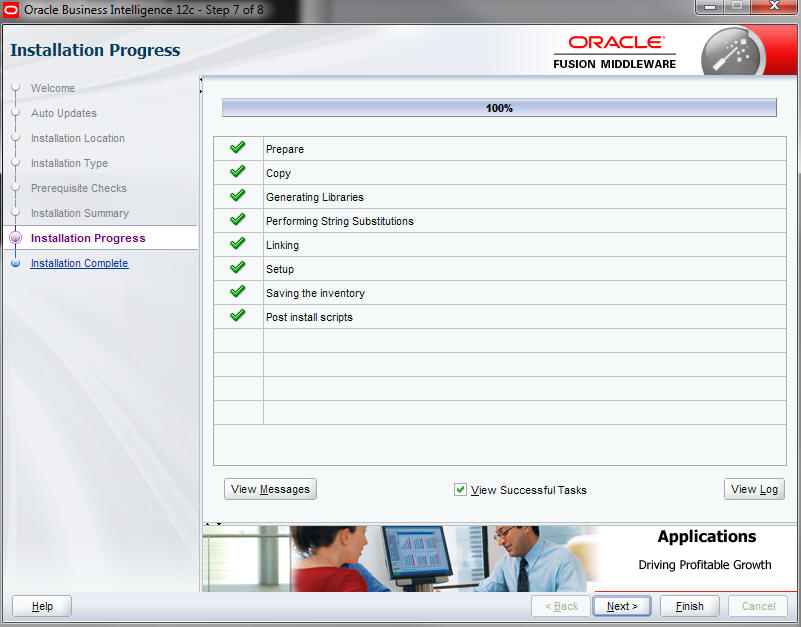Click the Finish button
Viewport: 801px width, 627px height.
pos(690,606)
